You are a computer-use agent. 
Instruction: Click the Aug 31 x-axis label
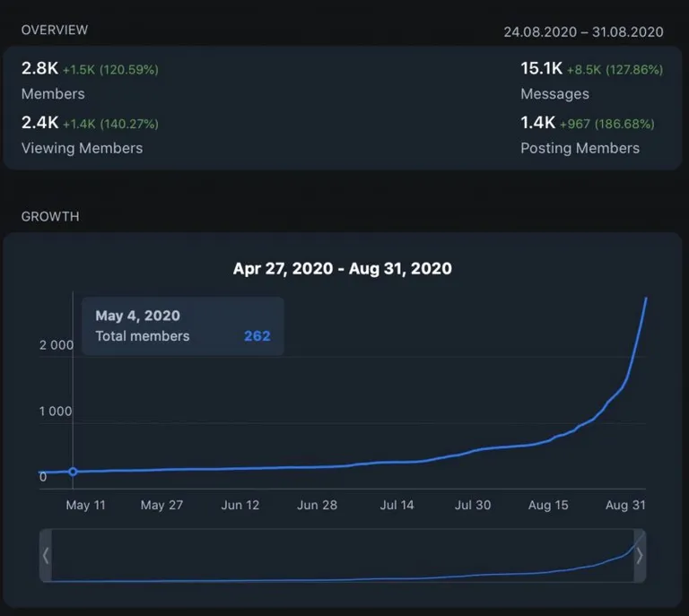pos(625,505)
